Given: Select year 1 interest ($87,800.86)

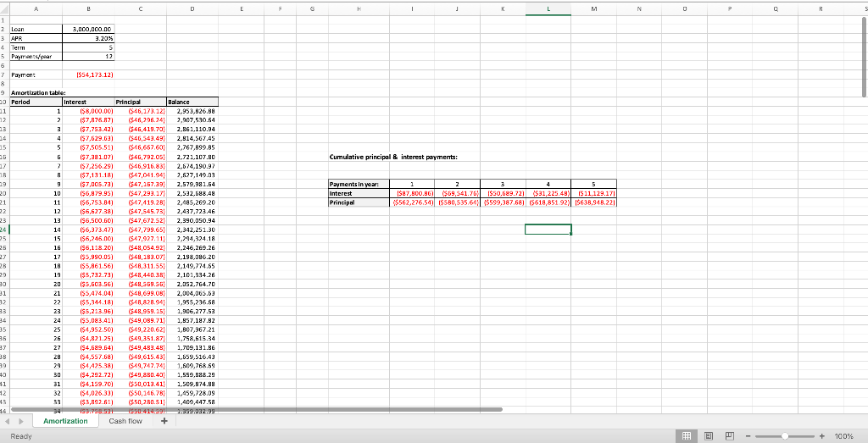Looking at the screenshot, I should point(412,194).
